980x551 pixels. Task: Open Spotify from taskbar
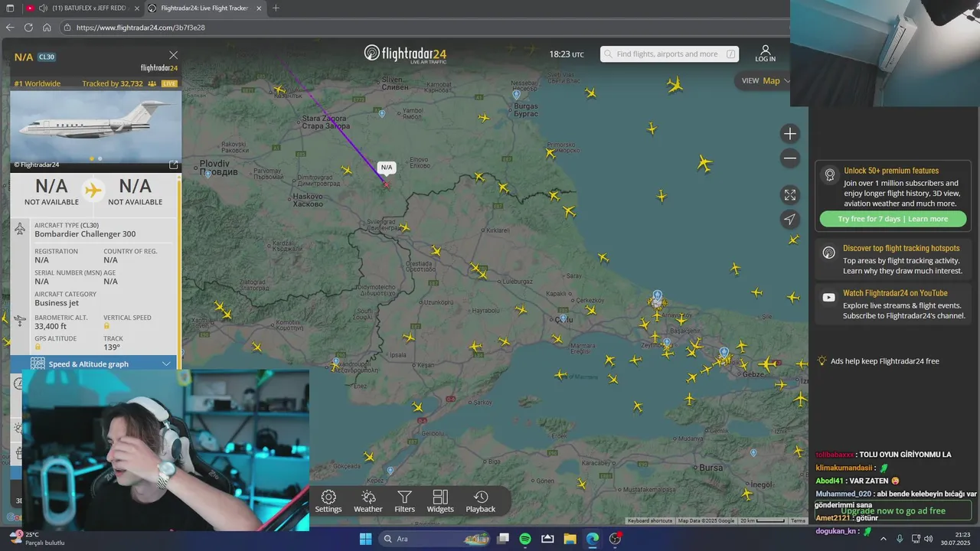[x=525, y=539]
